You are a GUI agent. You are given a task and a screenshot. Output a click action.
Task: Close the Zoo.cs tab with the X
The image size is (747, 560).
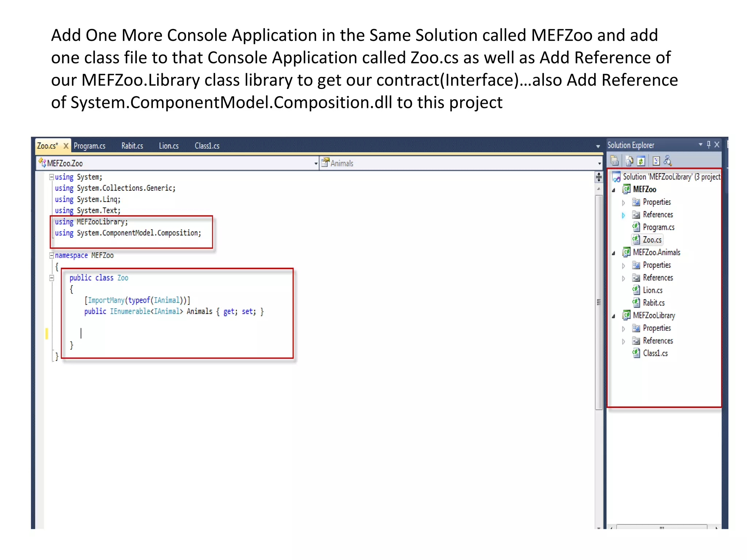(x=66, y=146)
